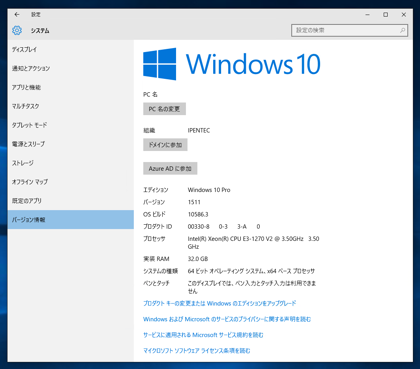Viewport: 420px width, 369px height.
Task: Click the version value 1511
Action: [x=194, y=202]
